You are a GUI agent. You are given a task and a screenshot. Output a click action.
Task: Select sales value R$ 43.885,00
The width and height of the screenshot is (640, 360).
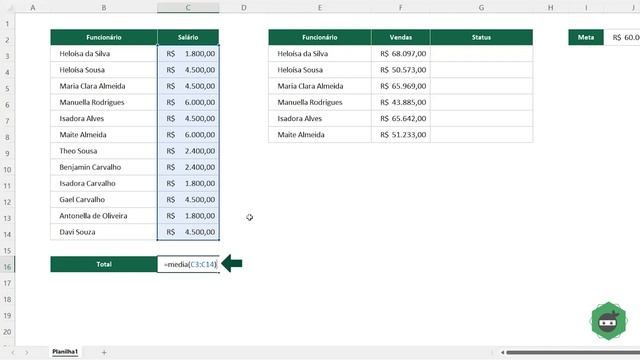coord(400,102)
